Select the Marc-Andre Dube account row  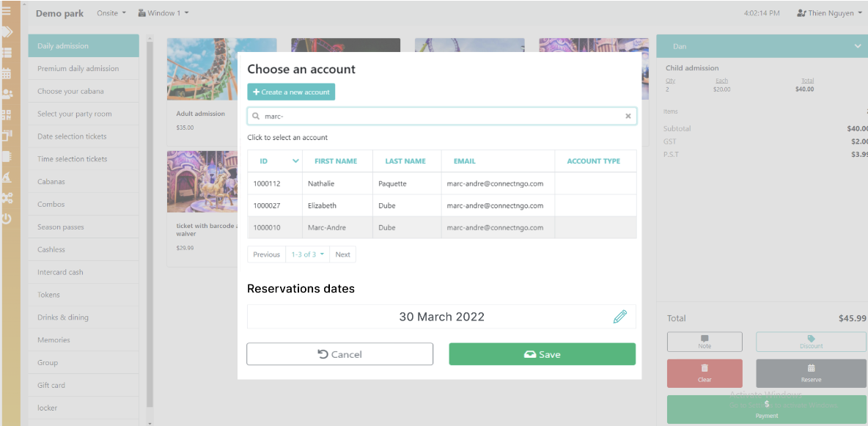pyautogui.click(x=441, y=227)
